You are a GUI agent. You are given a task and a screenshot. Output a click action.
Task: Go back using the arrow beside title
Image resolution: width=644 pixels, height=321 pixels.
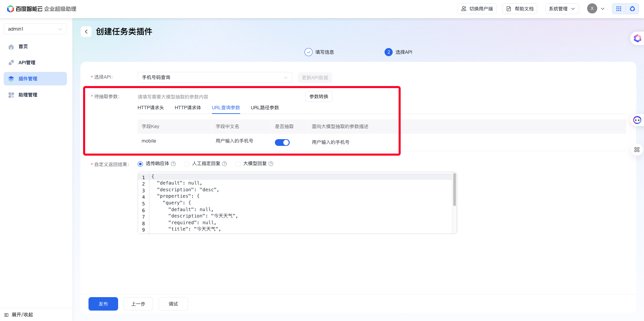[86, 32]
